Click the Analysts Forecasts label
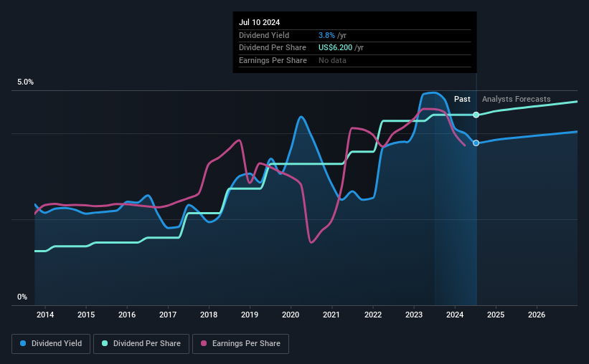The width and height of the screenshot is (589, 364). pyautogui.click(x=516, y=99)
